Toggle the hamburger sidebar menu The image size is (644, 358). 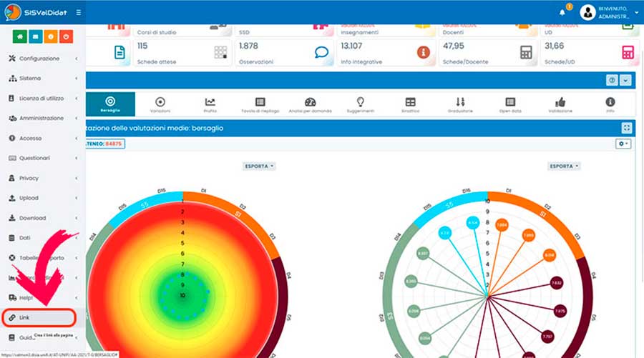(x=79, y=12)
